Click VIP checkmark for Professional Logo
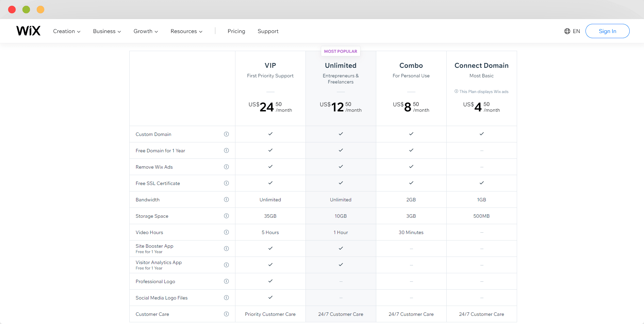This screenshot has width=644, height=324. tap(270, 281)
